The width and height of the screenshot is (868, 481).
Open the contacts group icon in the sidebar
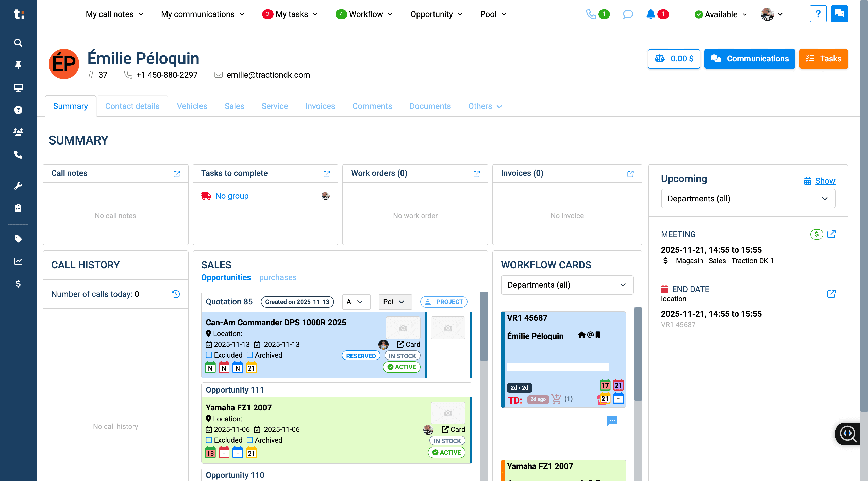[18, 132]
